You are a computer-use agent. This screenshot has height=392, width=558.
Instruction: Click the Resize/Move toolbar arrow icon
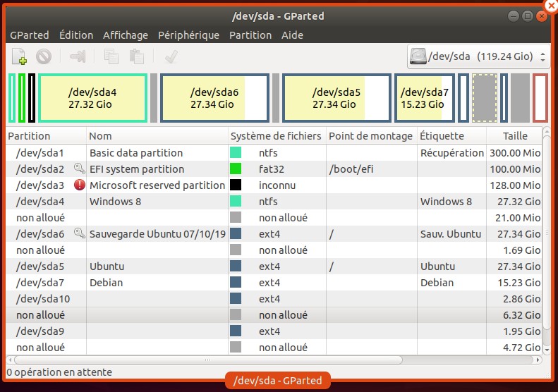click(x=78, y=56)
